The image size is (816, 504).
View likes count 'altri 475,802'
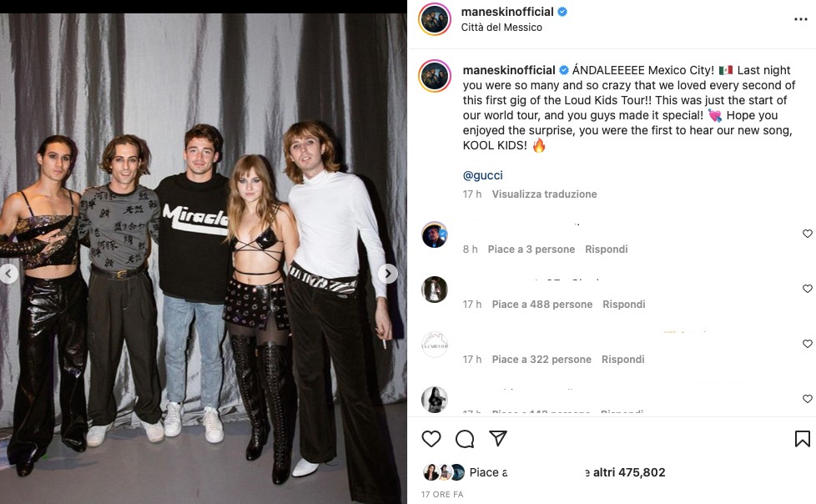click(629, 472)
